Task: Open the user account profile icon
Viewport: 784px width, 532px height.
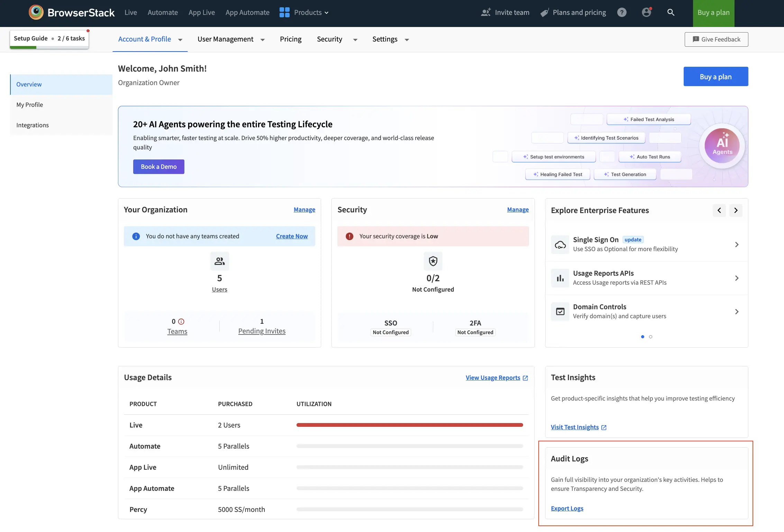Action: point(646,12)
